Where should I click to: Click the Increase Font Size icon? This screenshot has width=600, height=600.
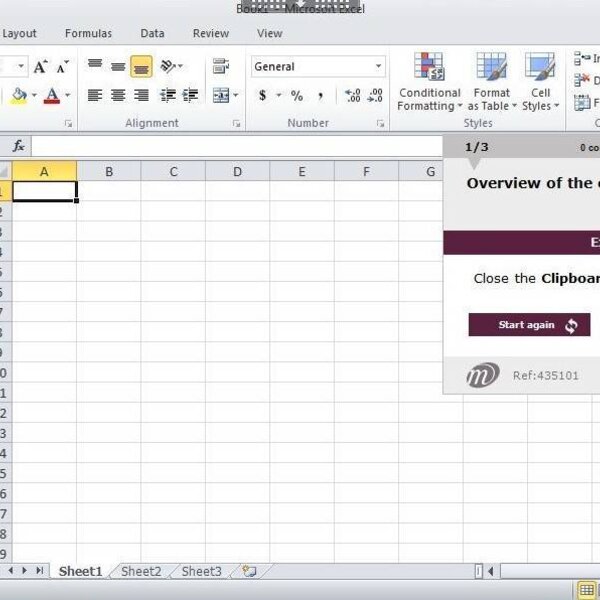(x=41, y=67)
